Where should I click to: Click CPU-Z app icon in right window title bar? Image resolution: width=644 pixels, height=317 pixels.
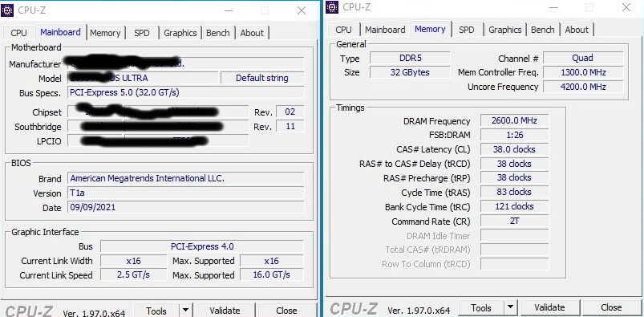[332, 7]
